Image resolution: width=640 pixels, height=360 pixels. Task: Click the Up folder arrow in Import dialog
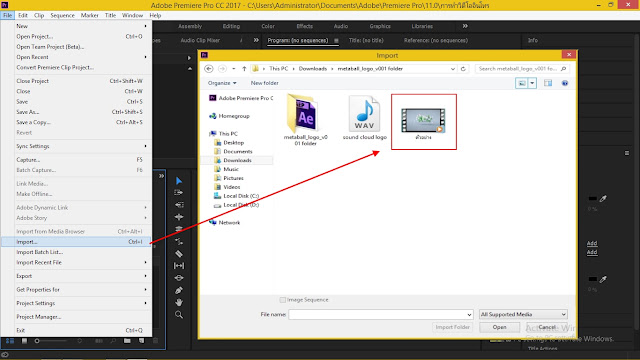click(244, 69)
